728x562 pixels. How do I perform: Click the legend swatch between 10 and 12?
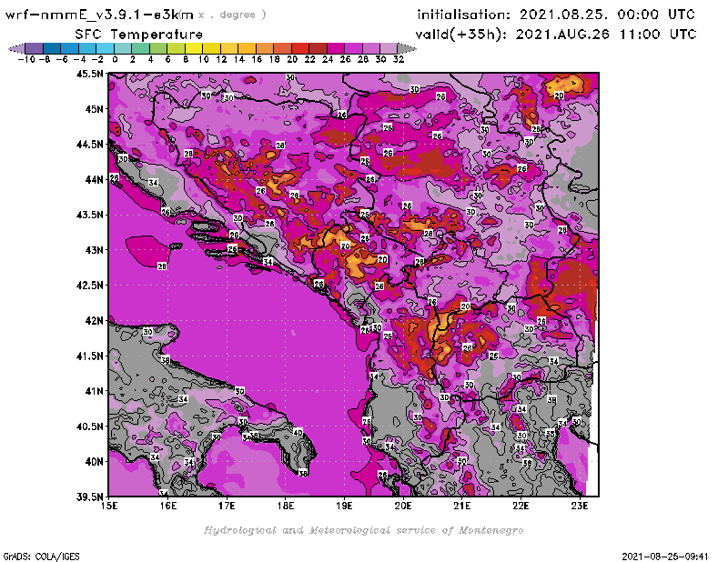point(211,48)
